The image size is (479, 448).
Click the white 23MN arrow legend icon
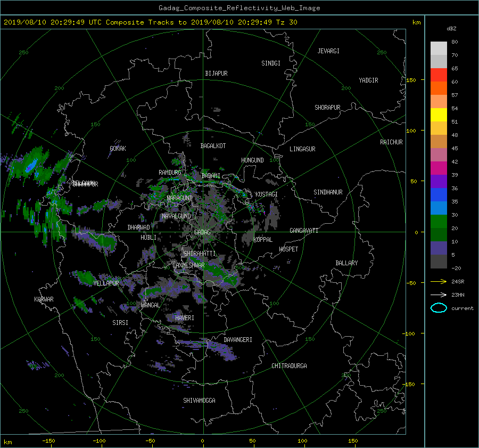pyautogui.click(x=439, y=295)
